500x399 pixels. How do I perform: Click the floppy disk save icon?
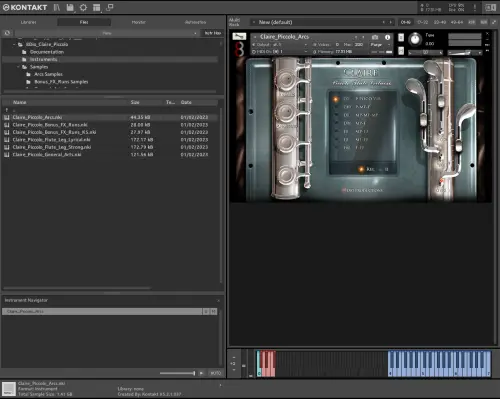(70, 7)
